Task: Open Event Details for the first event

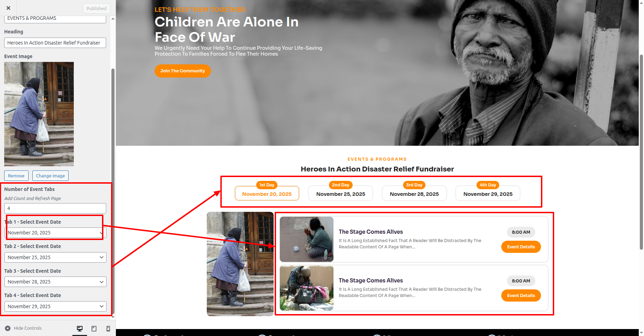Action: pos(521,247)
